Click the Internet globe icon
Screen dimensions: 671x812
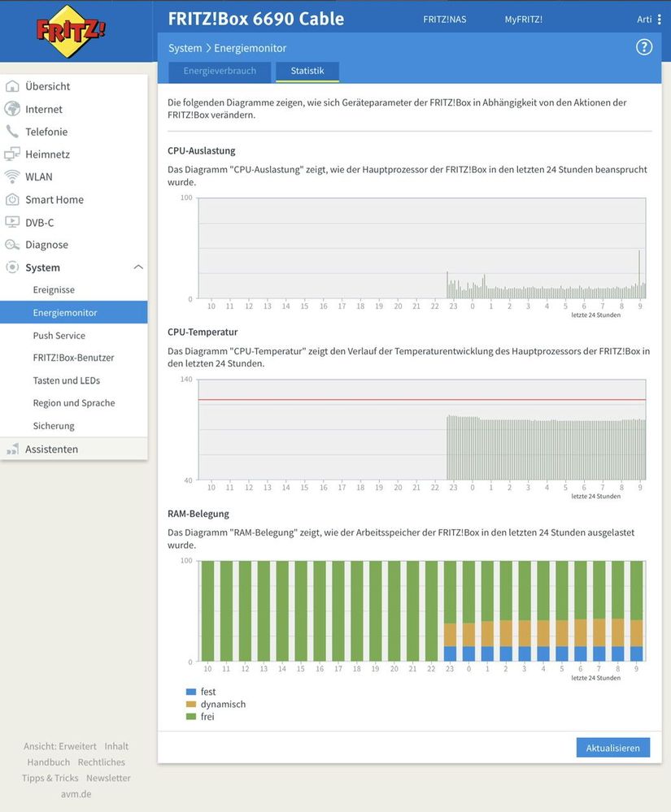coord(12,109)
